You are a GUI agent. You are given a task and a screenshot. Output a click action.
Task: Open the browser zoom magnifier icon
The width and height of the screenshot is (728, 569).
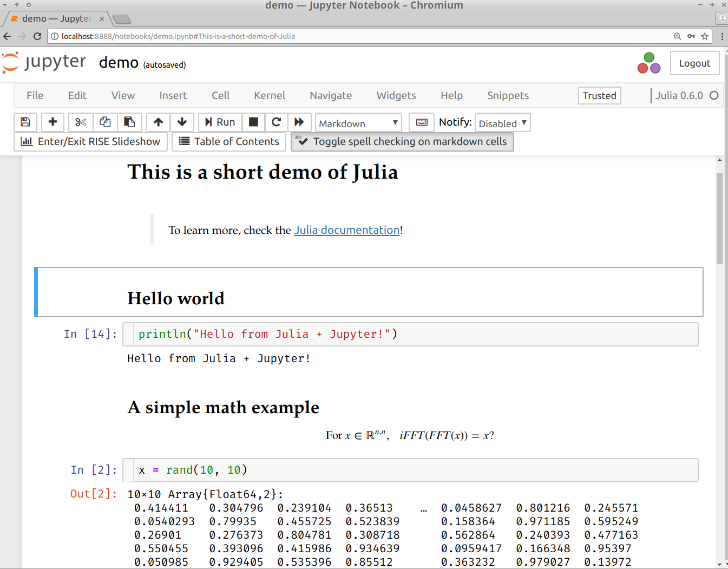(677, 36)
